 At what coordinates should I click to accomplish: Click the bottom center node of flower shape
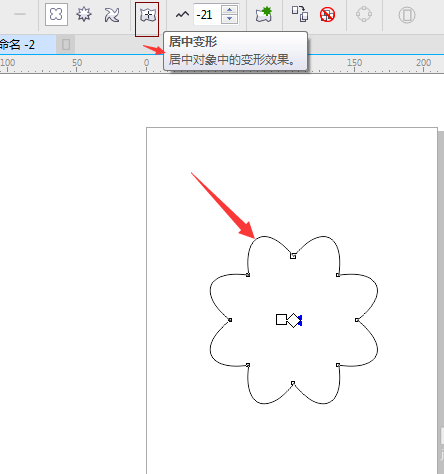point(293,383)
